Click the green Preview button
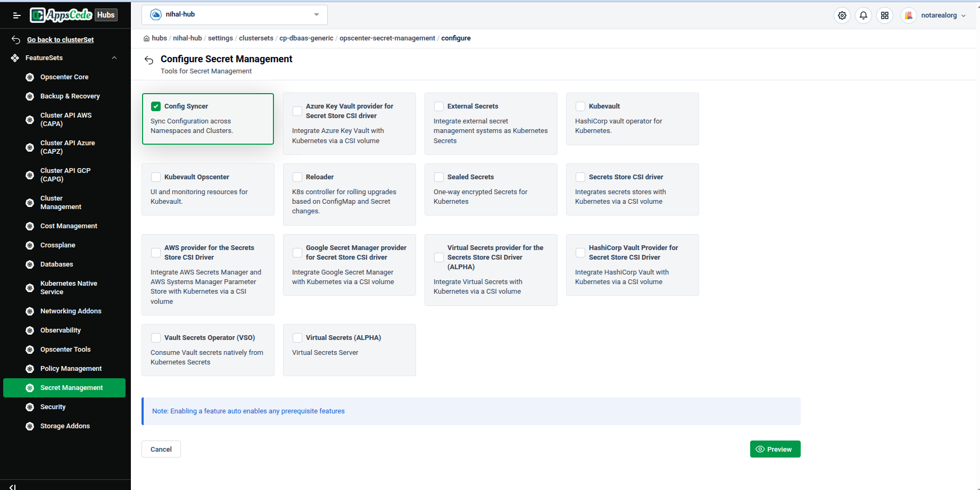980x490 pixels. (775, 449)
